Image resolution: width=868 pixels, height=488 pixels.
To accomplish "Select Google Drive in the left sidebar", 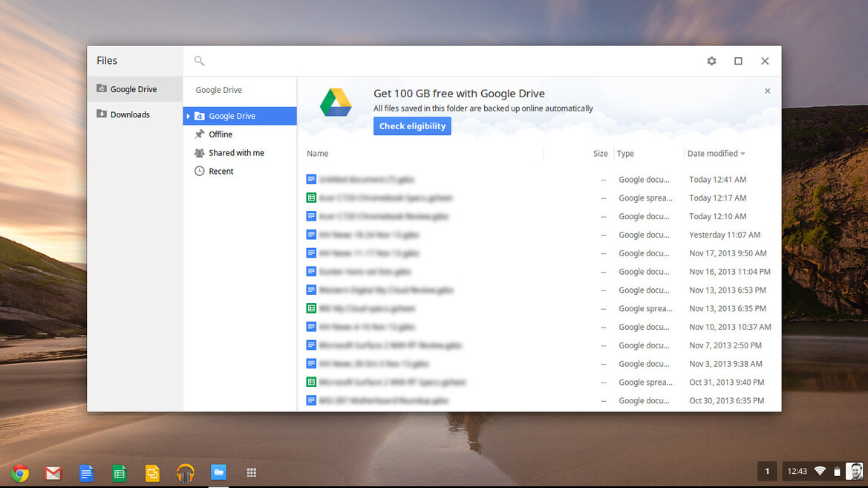I will point(134,89).
